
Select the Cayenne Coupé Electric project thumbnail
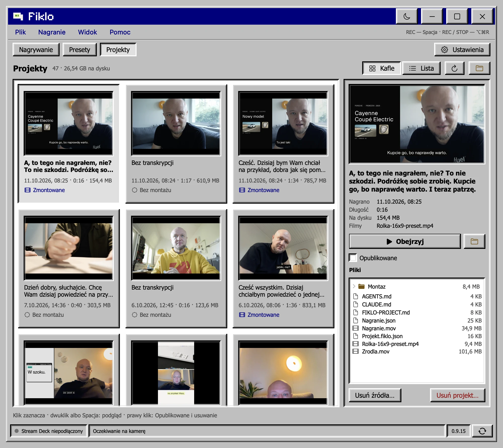69,123
